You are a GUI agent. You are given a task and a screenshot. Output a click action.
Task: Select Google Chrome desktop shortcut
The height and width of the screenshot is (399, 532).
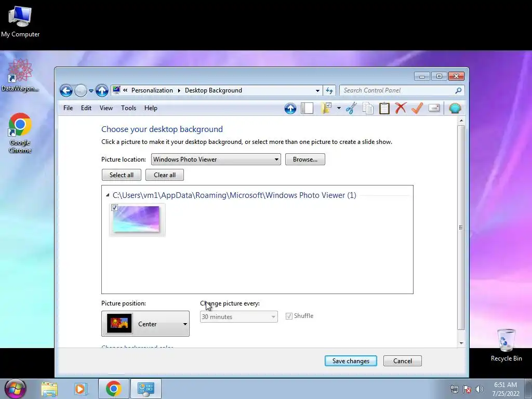(20, 132)
